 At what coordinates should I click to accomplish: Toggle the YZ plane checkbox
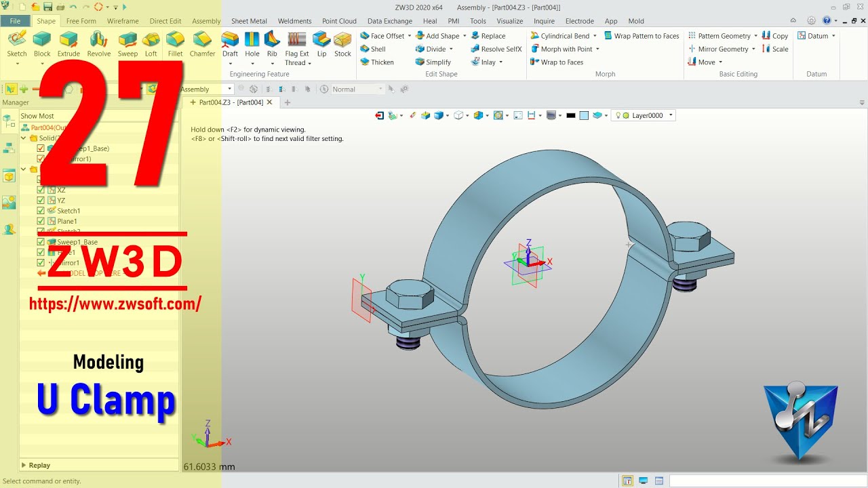[41, 200]
